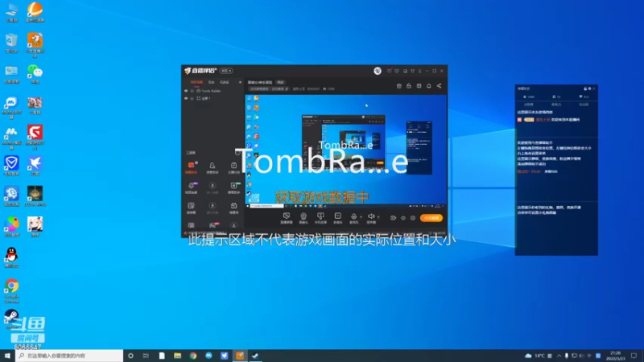This screenshot has height=362, width=644.
Task: Click the share icon above the preview
Action: coord(439,86)
